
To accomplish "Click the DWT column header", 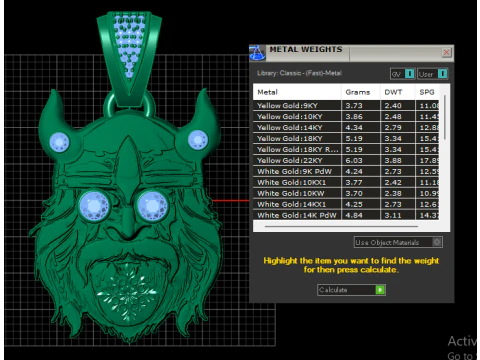I will click(x=398, y=92).
